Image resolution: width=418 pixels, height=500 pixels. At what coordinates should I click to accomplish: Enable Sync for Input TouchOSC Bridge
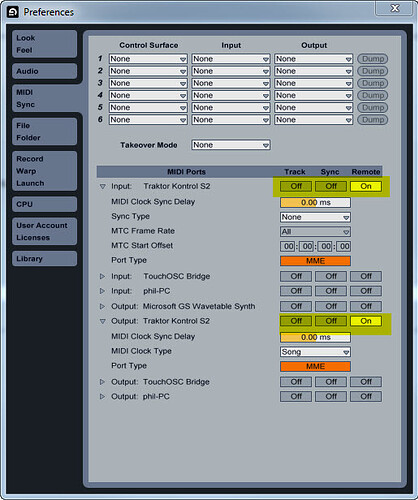tap(331, 276)
